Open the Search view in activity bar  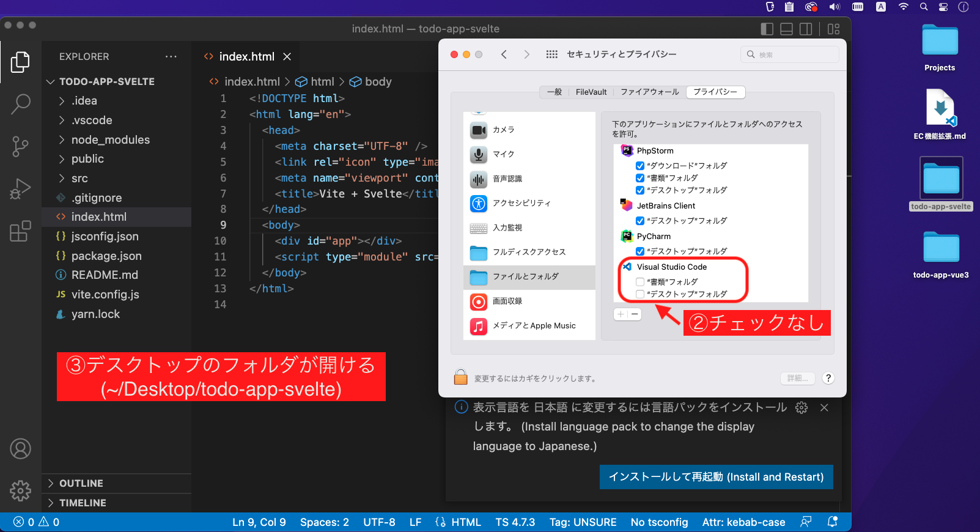tap(20, 104)
